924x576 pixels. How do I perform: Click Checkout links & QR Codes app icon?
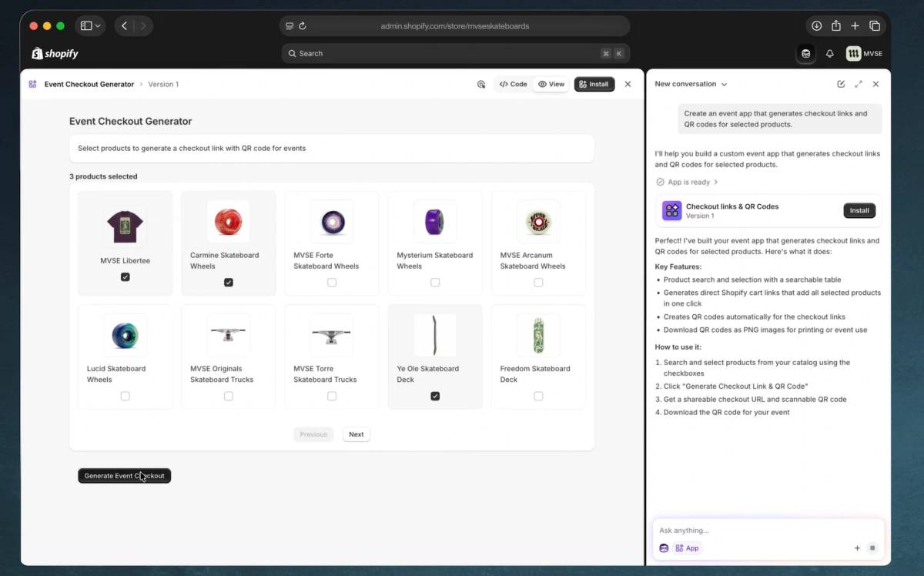coord(672,210)
